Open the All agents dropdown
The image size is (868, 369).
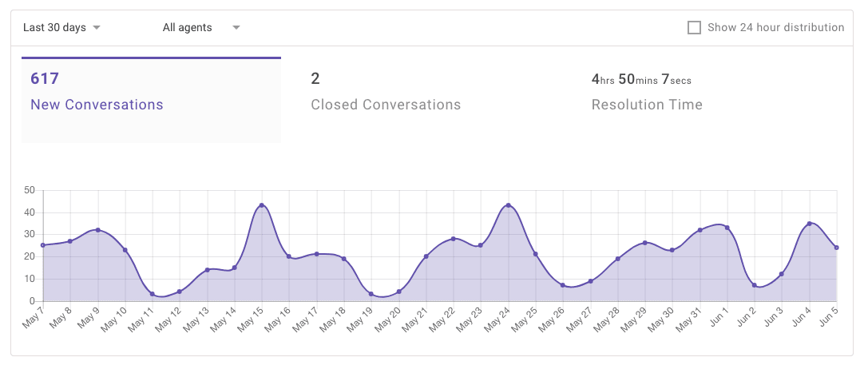pyautogui.click(x=201, y=28)
